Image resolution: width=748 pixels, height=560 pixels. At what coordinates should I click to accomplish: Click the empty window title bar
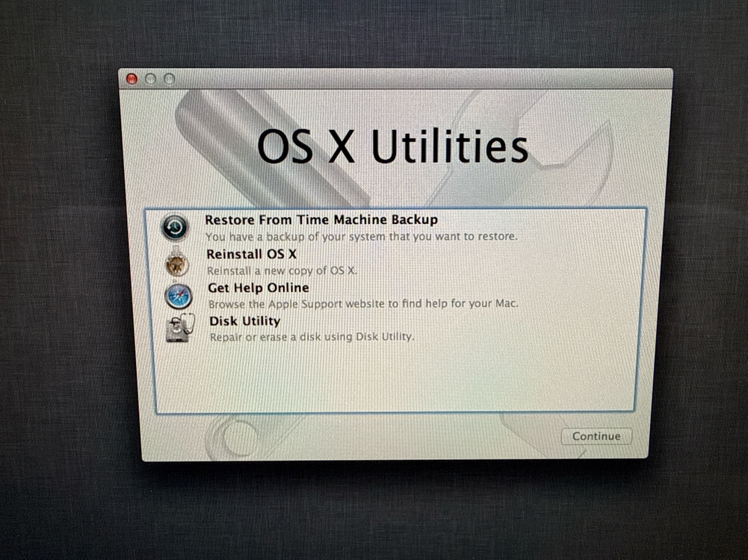pos(418,78)
